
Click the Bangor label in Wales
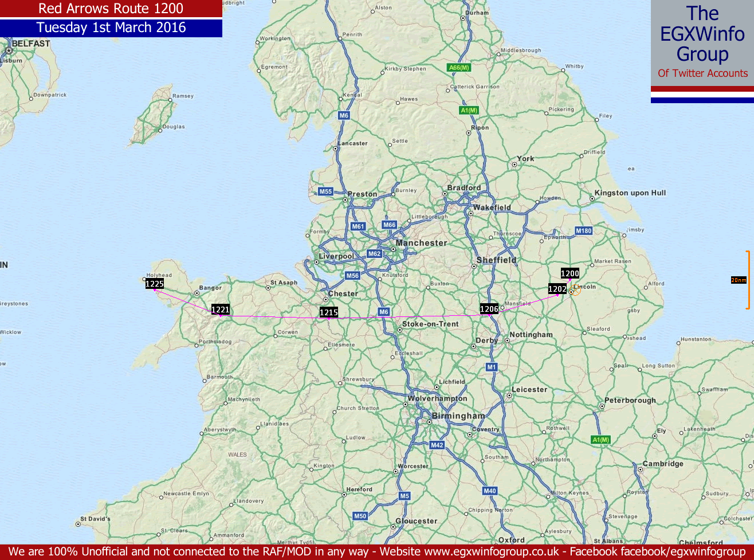[210, 288]
